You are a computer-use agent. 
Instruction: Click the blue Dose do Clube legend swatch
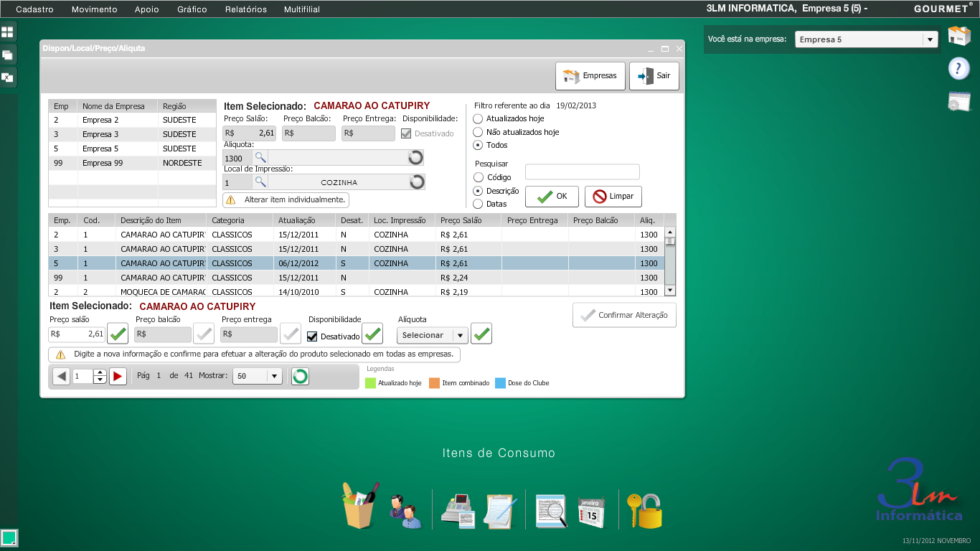coord(501,383)
